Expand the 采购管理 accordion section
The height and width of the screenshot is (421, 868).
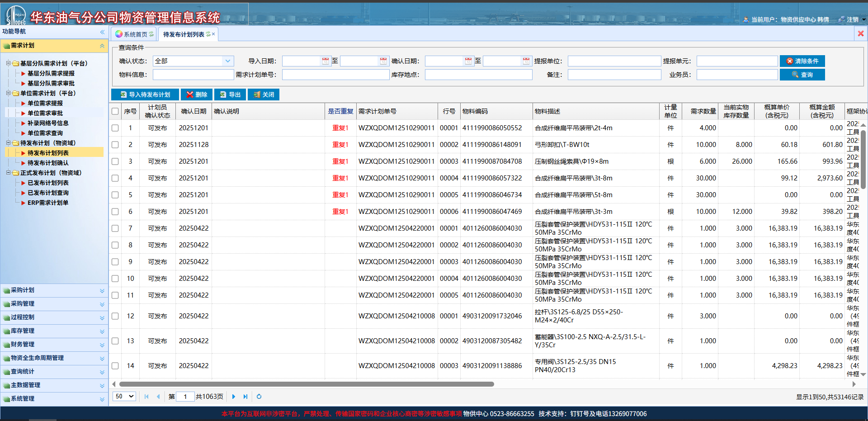pyautogui.click(x=54, y=304)
